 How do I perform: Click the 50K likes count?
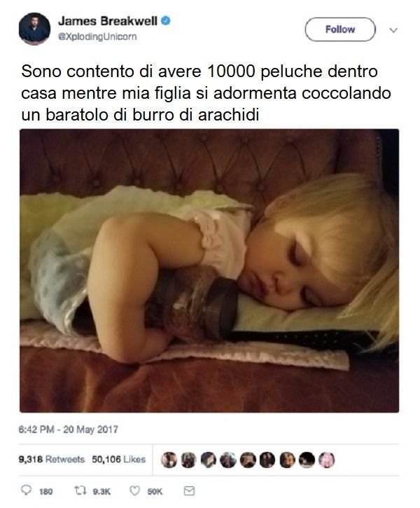pyautogui.click(x=155, y=491)
